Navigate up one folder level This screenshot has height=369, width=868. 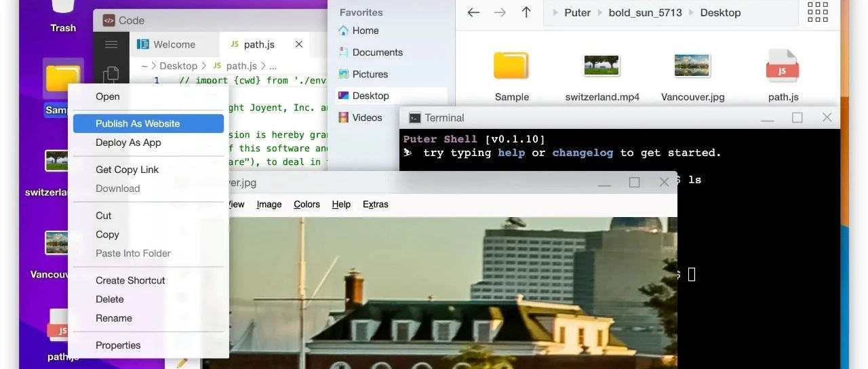click(x=526, y=12)
